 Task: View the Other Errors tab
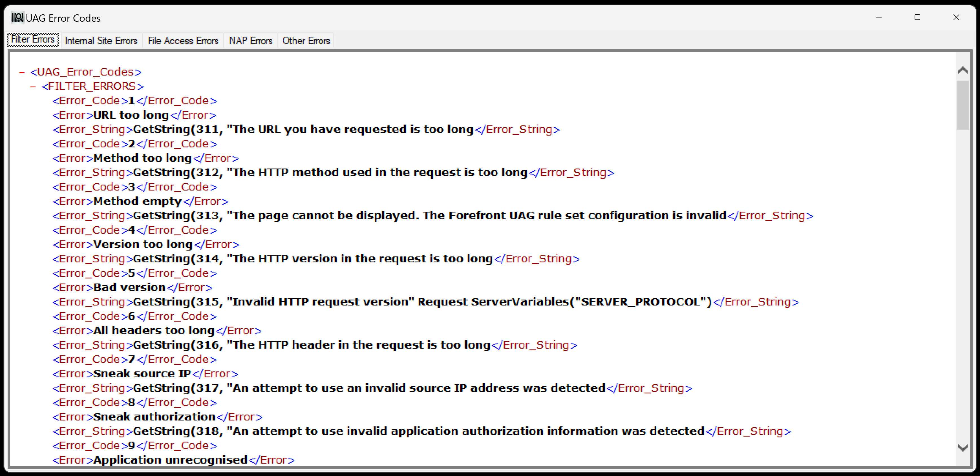pos(306,40)
